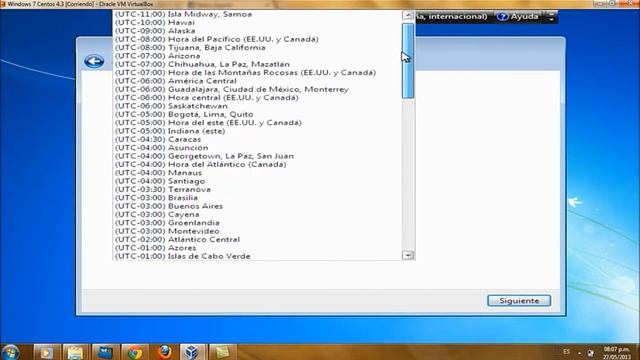The image size is (640, 360).
Task: Choose (UTC-01:00) Islas de Cabo Verde
Action: 257,256
